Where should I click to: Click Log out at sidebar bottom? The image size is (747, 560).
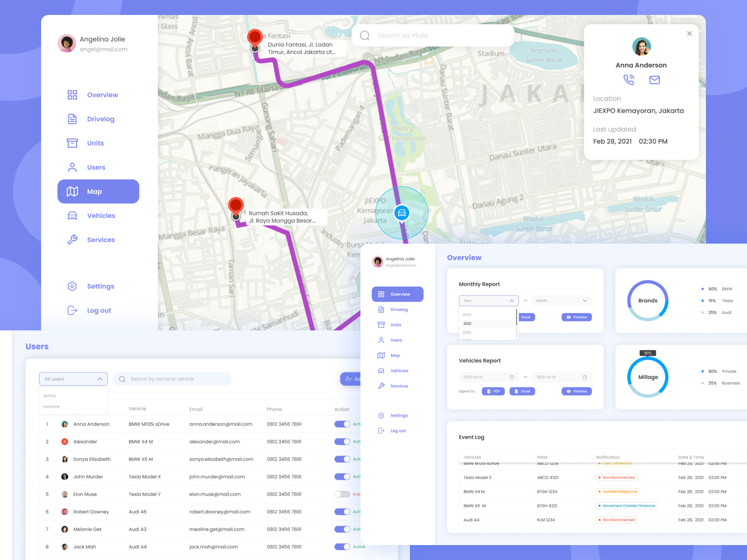[x=72, y=310]
